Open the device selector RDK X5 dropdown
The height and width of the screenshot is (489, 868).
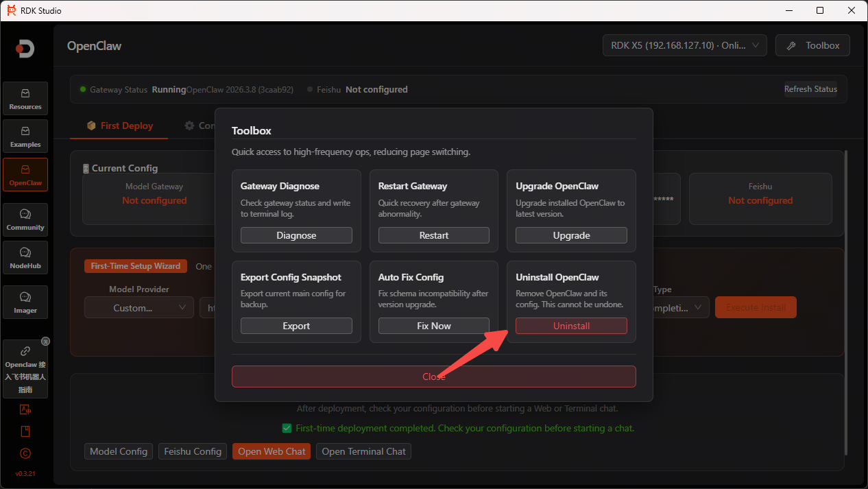click(684, 45)
